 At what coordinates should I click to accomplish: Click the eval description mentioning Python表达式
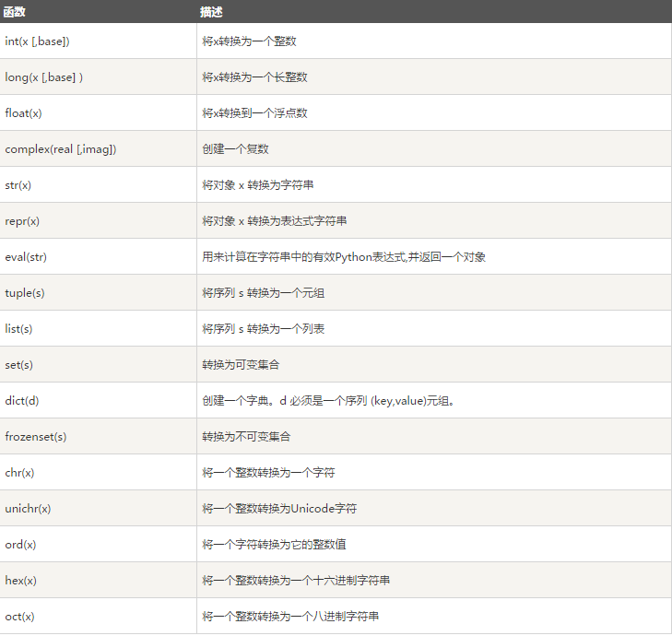(x=344, y=257)
